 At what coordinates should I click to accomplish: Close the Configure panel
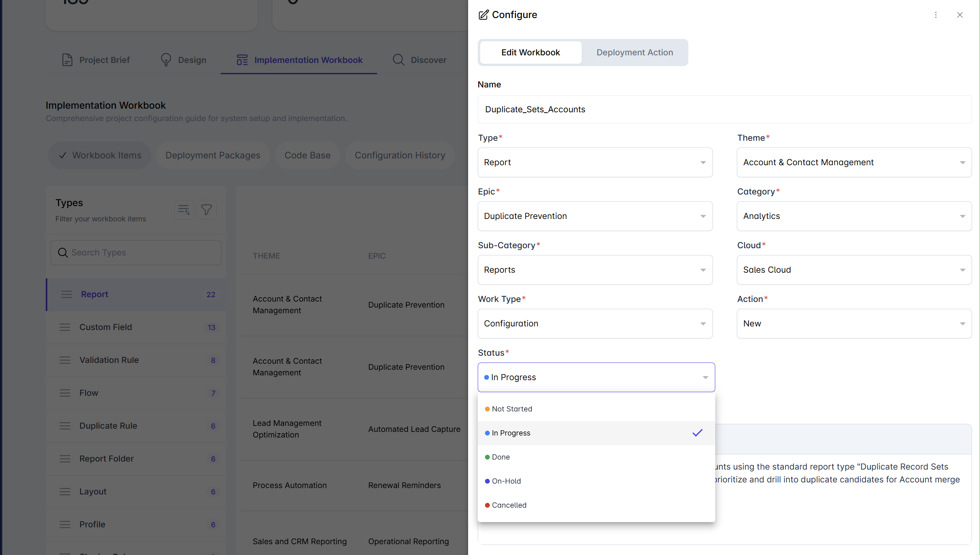(x=960, y=15)
